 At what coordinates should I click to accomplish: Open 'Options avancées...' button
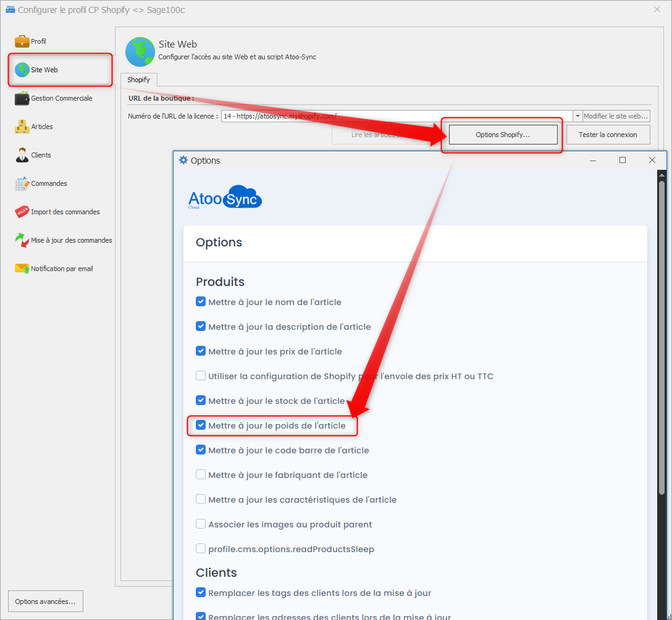pyautogui.click(x=46, y=601)
